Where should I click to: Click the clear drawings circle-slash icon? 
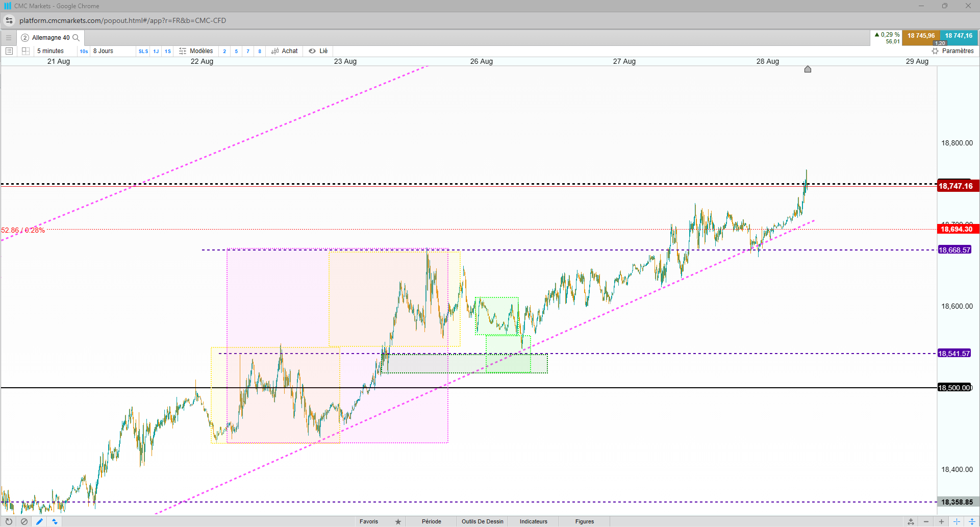(x=24, y=521)
